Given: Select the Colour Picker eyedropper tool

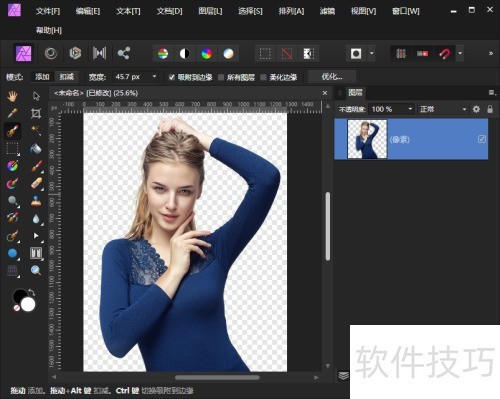Looking at the screenshot, I should (x=12, y=113).
